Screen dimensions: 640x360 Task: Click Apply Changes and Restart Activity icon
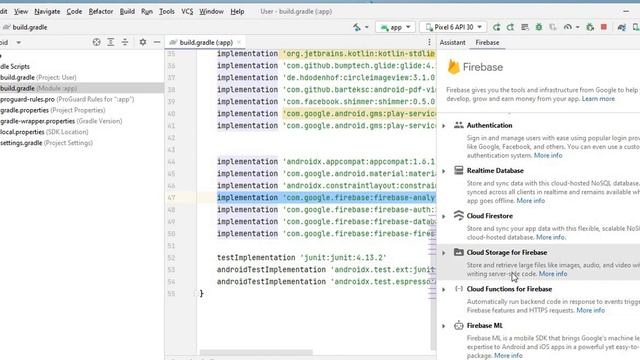(496, 27)
